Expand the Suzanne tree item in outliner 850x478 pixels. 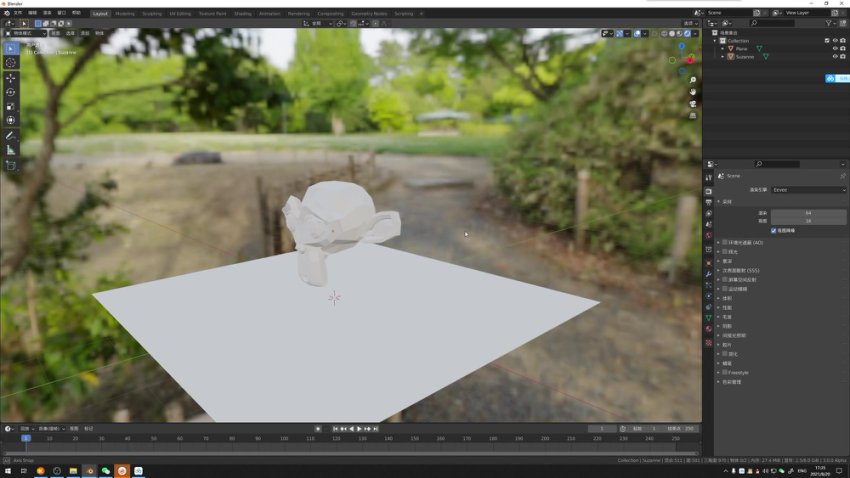click(x=723, y=56)
